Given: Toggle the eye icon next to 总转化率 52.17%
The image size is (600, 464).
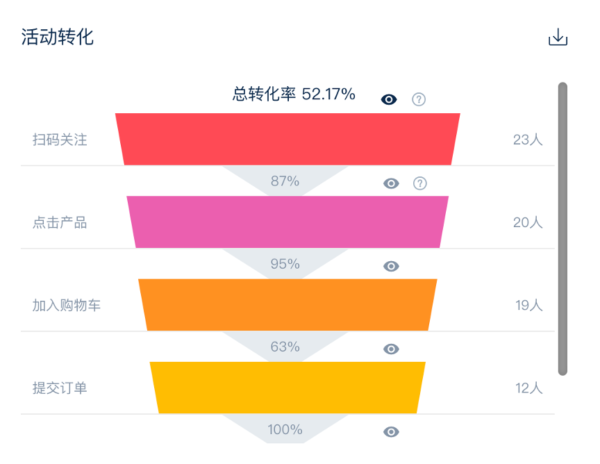Looking at the screenshot, I should click(x=389, y=99).
